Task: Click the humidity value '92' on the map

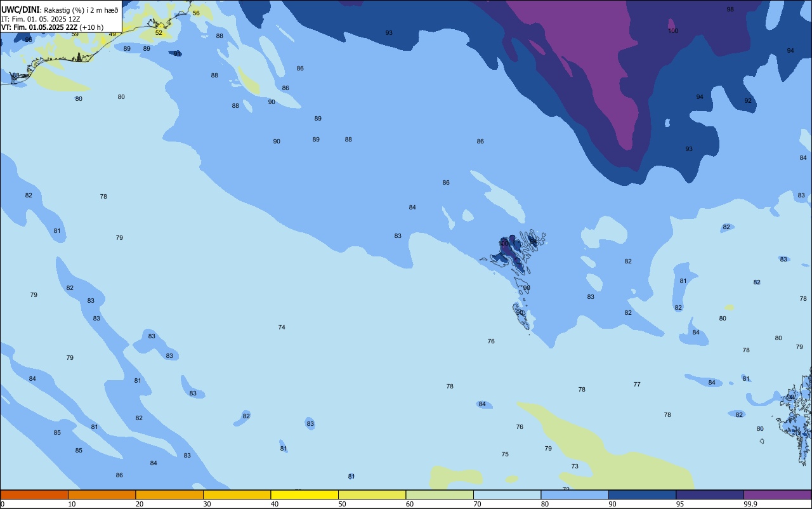Action: point(748,101)
